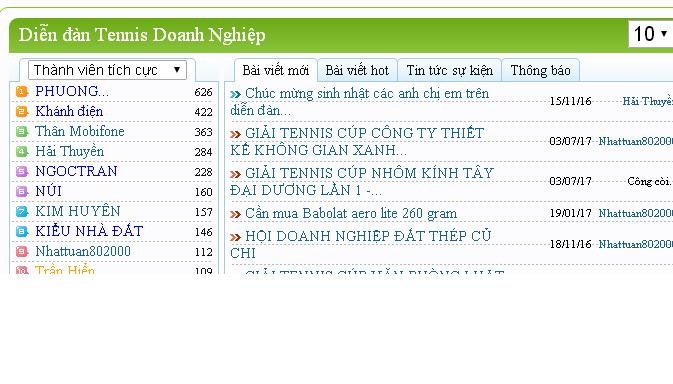This screenshot has height=384, width=673.
Task: Click red arrow icon before Babolat post
Action: 236,214
